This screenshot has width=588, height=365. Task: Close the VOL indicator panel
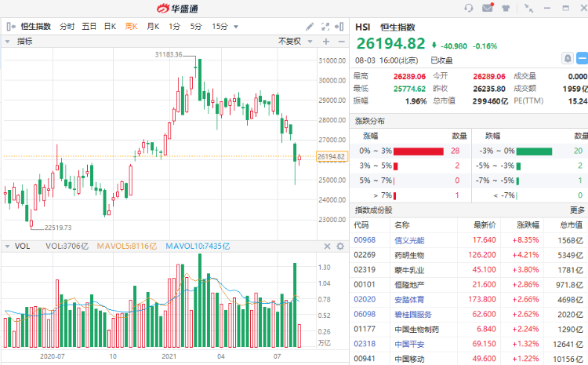[328, 246]
